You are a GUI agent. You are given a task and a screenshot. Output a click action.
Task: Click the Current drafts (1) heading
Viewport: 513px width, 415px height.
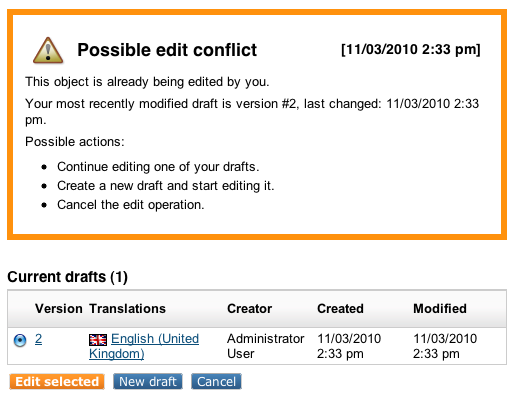coord(68,277)
